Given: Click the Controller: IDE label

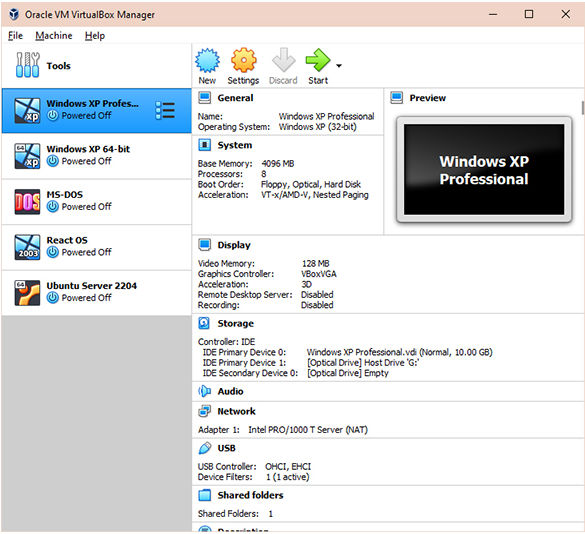Looking at the screenshot, I should point(226,342).
